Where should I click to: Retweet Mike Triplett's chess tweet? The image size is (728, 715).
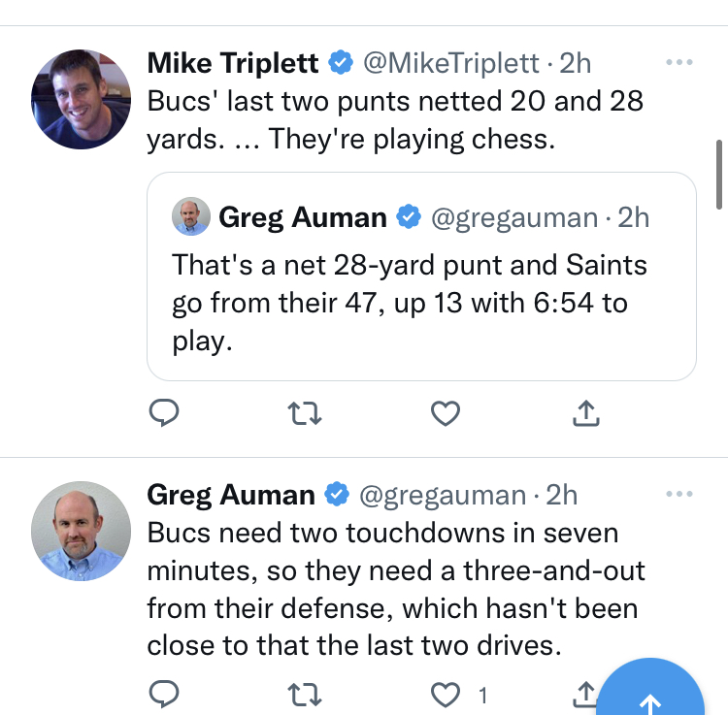click(306, 414)
